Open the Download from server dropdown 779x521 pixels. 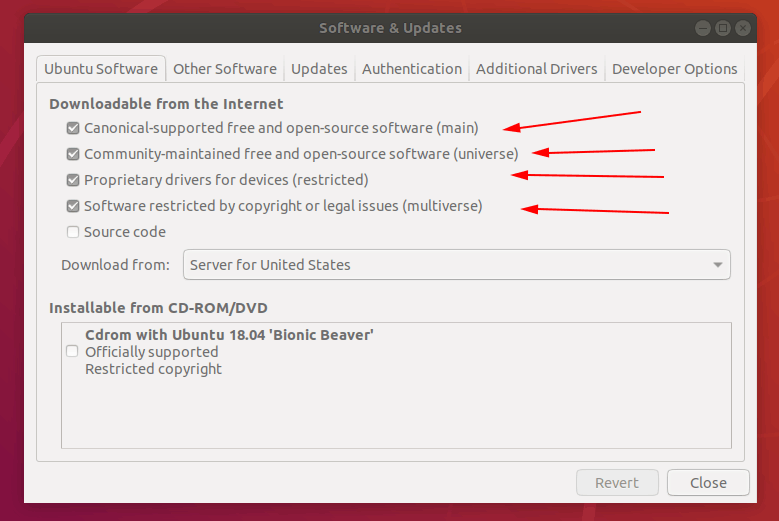pos(457,265)
